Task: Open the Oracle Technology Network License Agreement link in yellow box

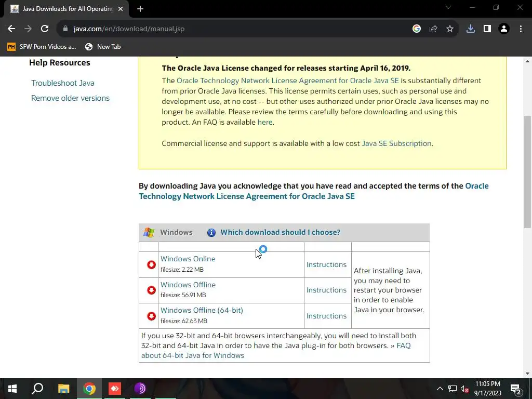Action: click(x=288, y=81)
